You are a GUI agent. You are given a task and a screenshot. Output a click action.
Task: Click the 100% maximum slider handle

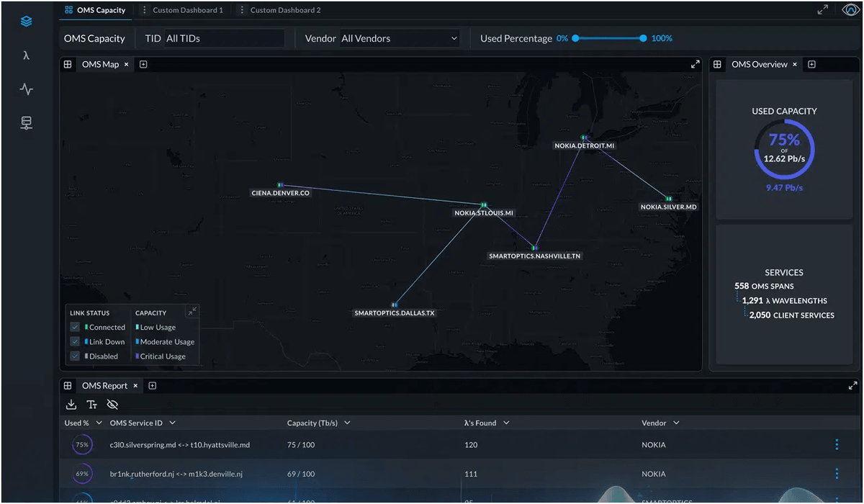pyautogui.click(x=643, y=38)
